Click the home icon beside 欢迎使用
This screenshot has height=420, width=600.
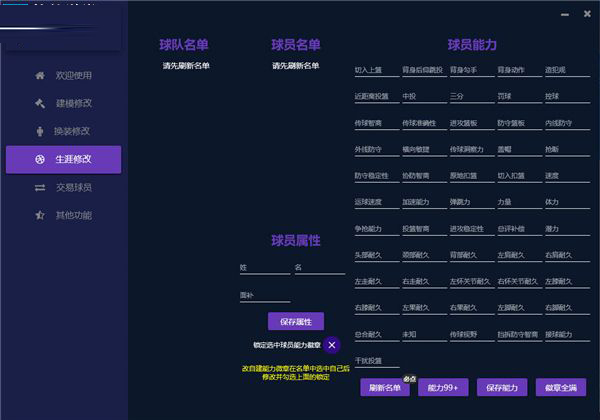40,75
